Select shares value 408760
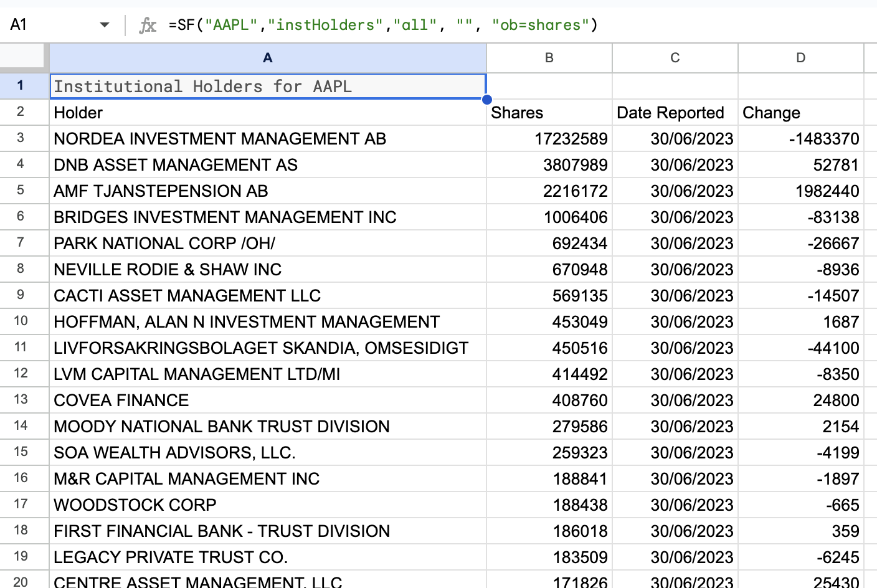Viewport: 877px width, 588px height. [549, 401]
